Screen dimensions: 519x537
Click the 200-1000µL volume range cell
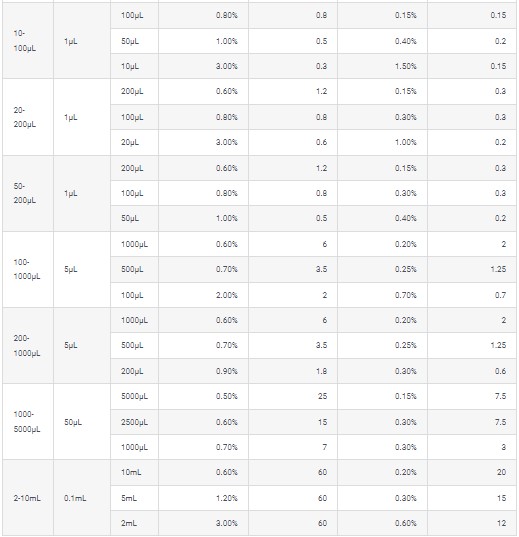tap(28, 346)
